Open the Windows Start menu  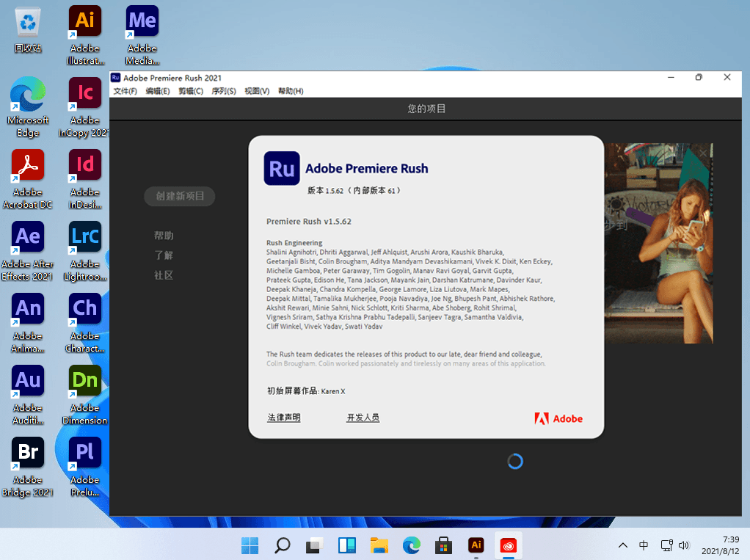[x=250, y=545]
